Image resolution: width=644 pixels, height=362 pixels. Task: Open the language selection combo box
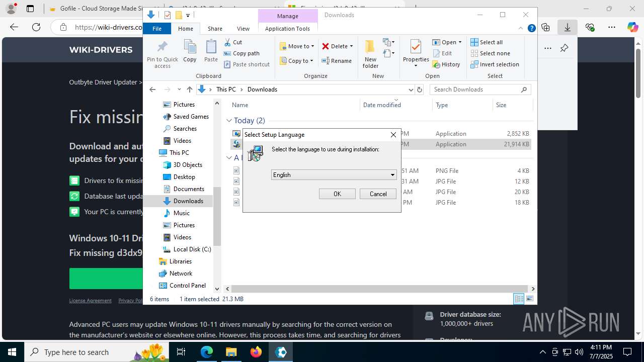(x=334, y=175)
